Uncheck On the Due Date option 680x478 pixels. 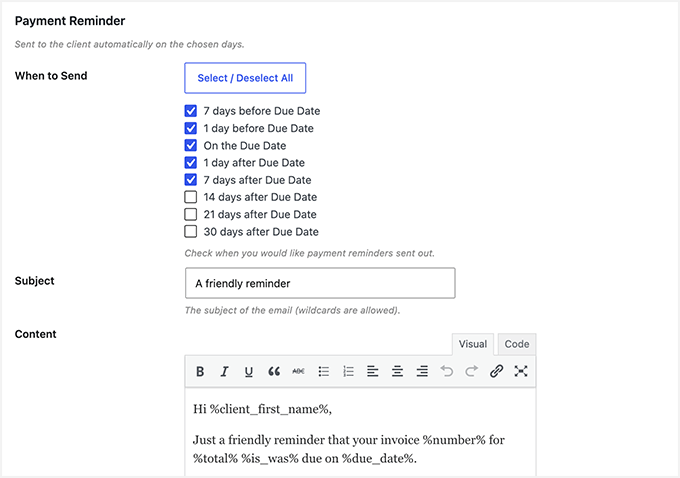190,145
